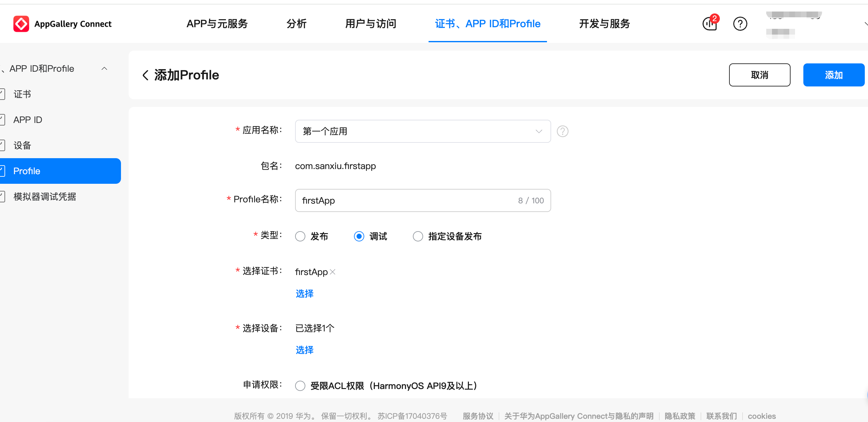Image resolution: width=868 pixels, height=422 pixels.
Task: Select the 发布 radio option
Action: point(300,236)
